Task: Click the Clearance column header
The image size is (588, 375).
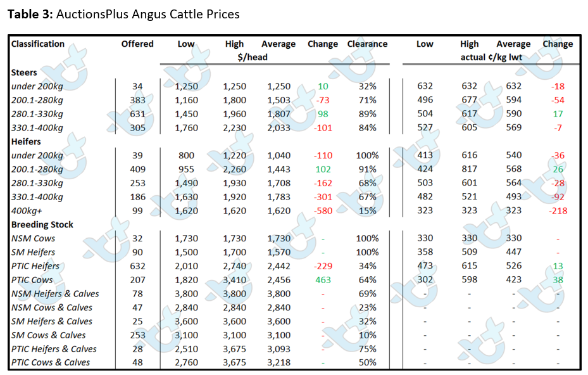Action: 367,44
